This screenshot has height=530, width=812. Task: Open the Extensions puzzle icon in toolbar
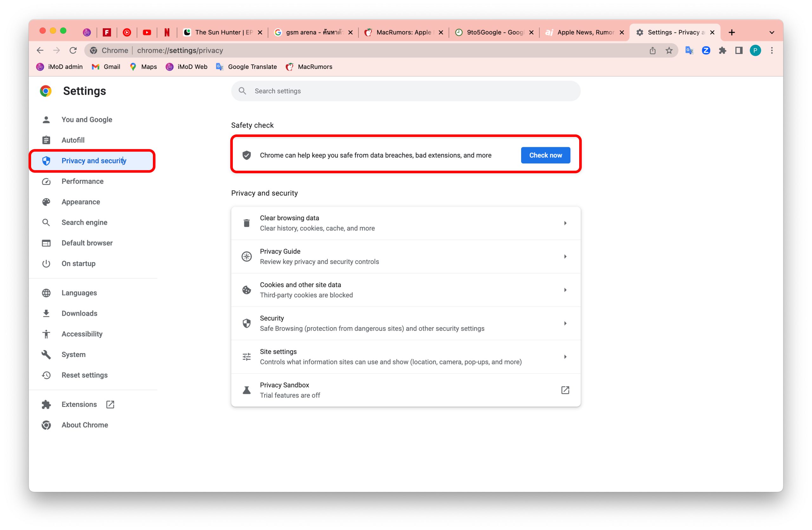(x=722, y=50)
